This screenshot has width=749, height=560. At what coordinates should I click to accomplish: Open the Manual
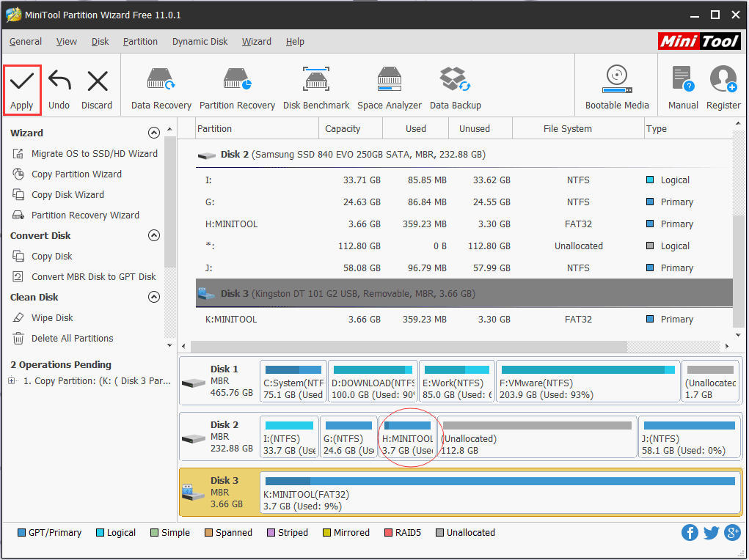tap(683, 89)
